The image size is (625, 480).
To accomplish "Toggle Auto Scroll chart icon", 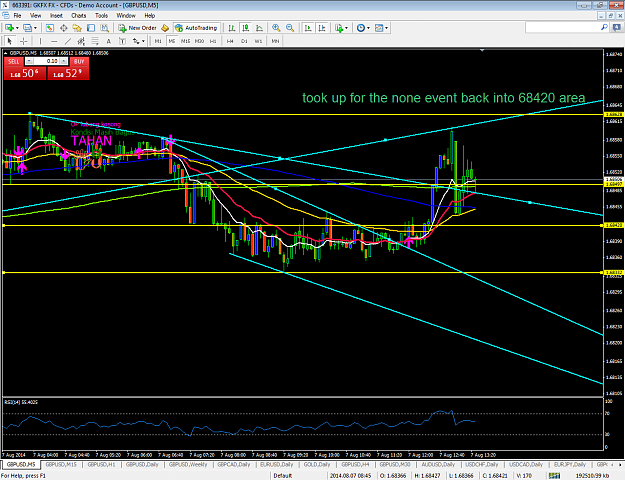I will click(308, 28).
